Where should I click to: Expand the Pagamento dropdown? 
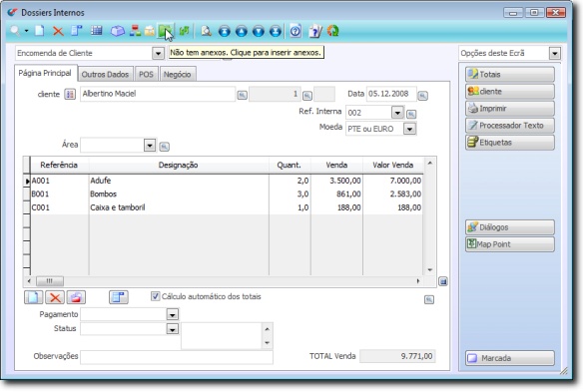(x=172, y=315)
